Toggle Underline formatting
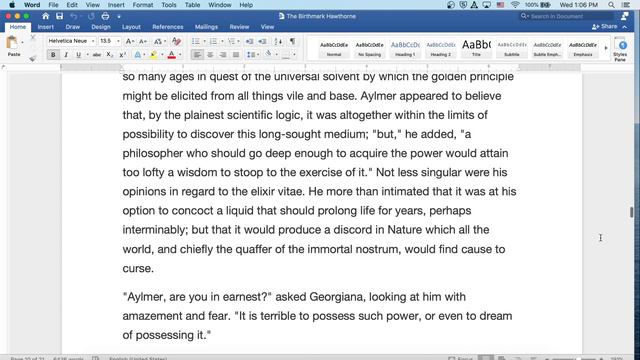The height and width of the screenshot is (360, 640). pos(78,55)
